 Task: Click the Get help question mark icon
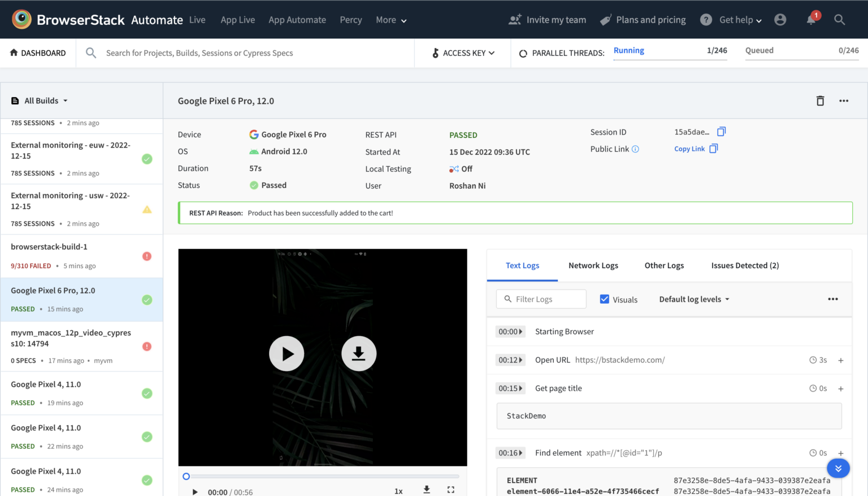point(706,19)
